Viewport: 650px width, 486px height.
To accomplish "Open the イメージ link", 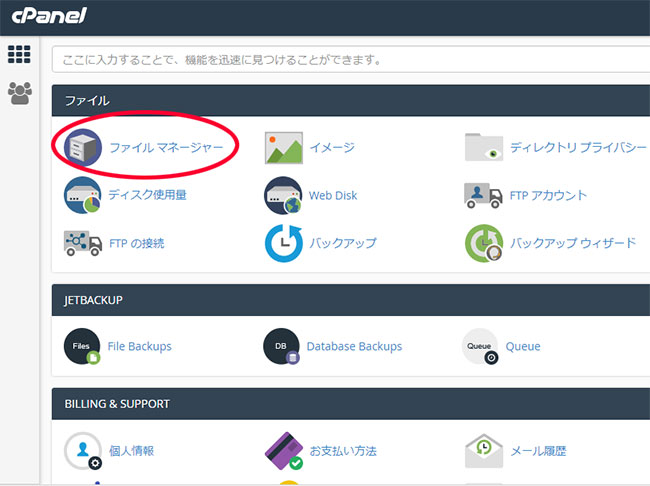I will (x=332, y=147).
